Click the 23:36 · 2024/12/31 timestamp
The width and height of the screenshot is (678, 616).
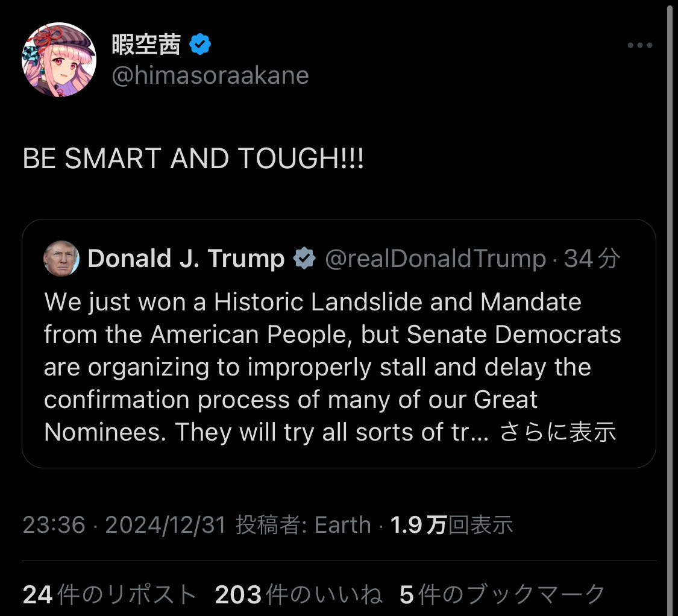[x=125, y=525]
